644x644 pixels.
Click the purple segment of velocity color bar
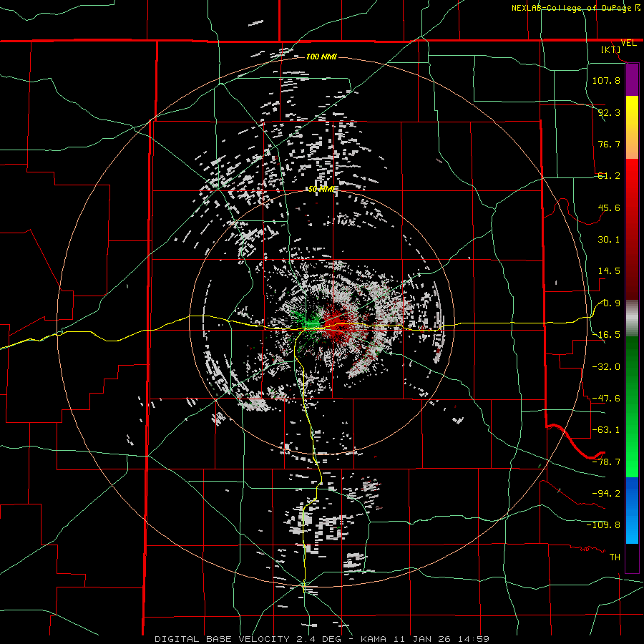click(x=632, y=80)
